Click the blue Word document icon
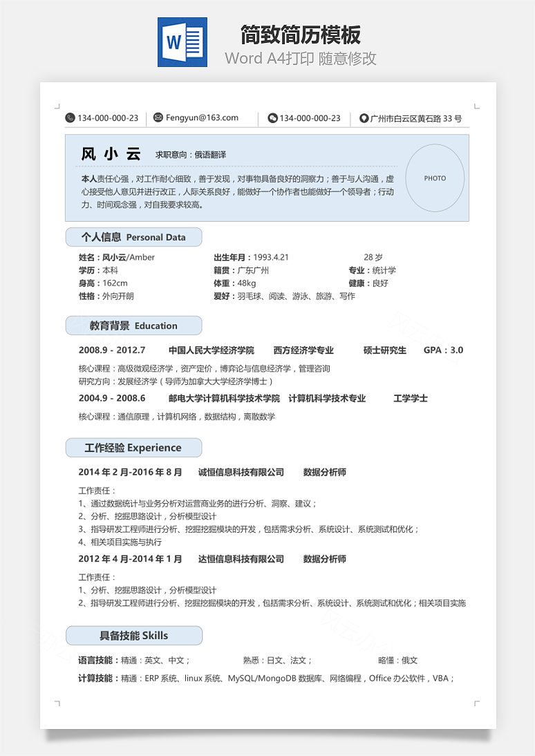The image size is (535, 756). [x=182, y=42]
